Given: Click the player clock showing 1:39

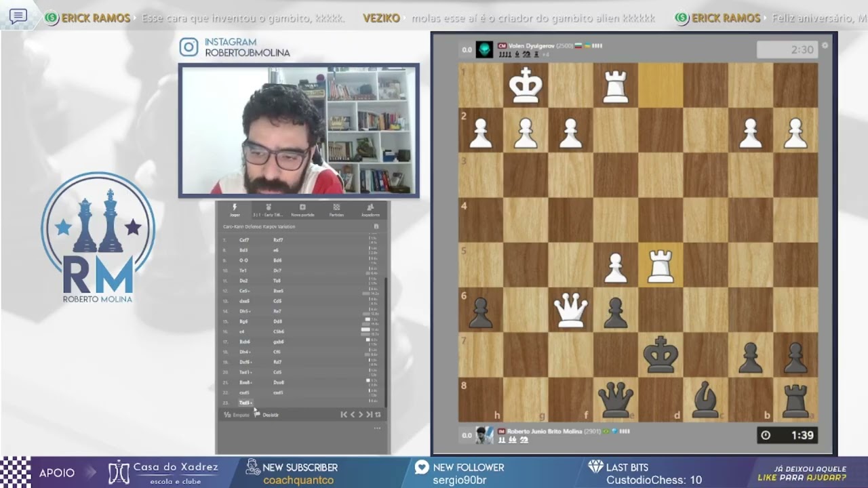Looking at the screenshot, I should point(787,435).
